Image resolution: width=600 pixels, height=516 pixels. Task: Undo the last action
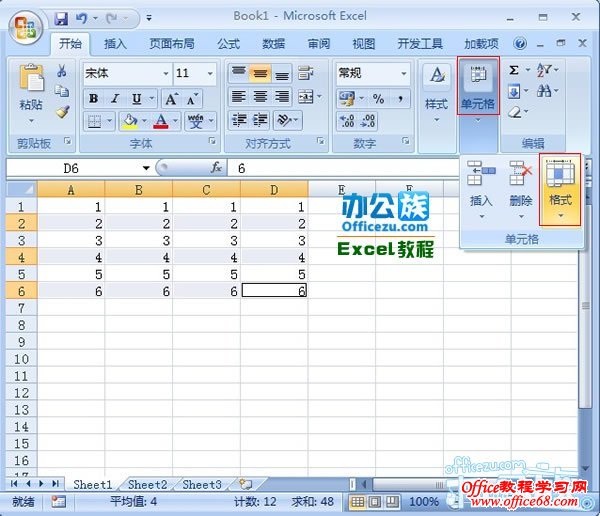tap(82, 18)
